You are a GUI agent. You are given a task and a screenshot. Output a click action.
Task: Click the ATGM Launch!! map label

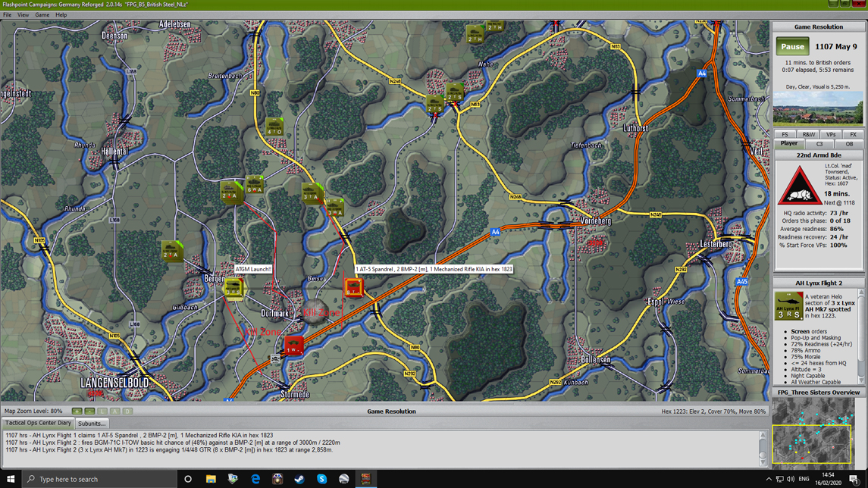coord(253,269)
